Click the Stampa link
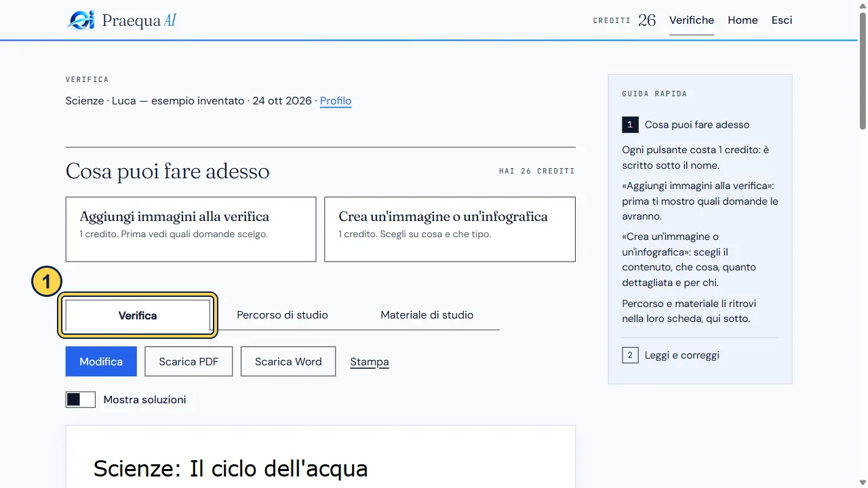The width and height of the screenshot is (868, 488). click(x=370, y=362)
